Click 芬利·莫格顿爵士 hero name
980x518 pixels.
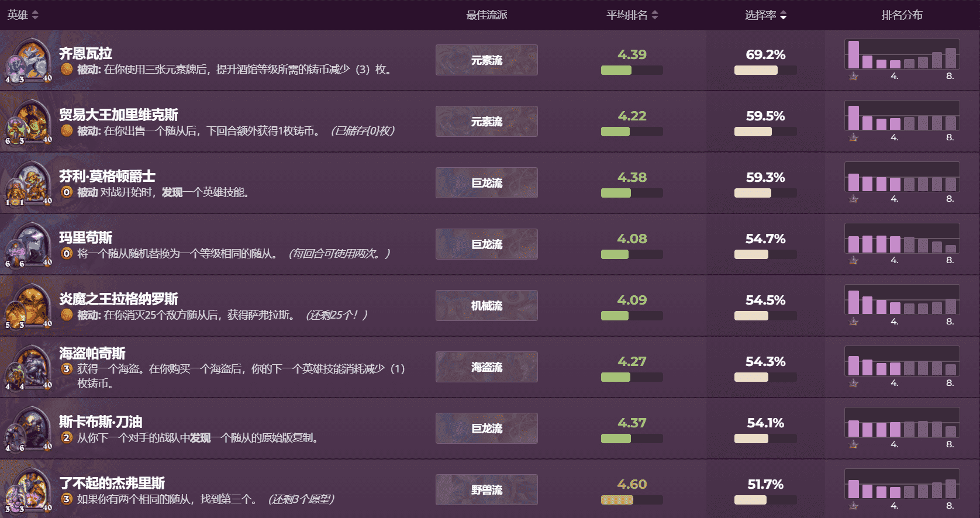pyautogui.click(x=107, y=176)
